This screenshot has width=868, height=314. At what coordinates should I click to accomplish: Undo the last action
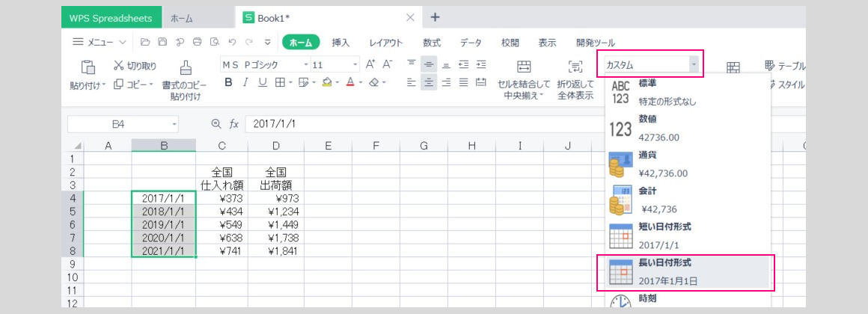[233, 42]
